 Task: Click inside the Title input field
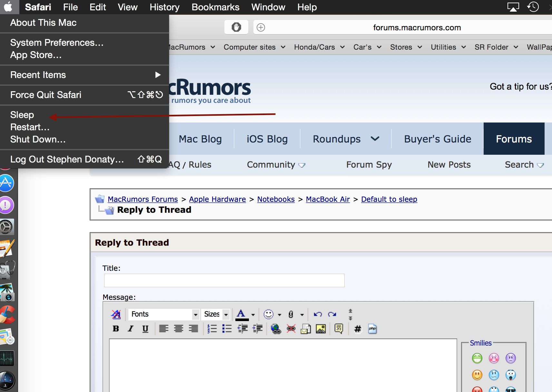tap(224, 280)
